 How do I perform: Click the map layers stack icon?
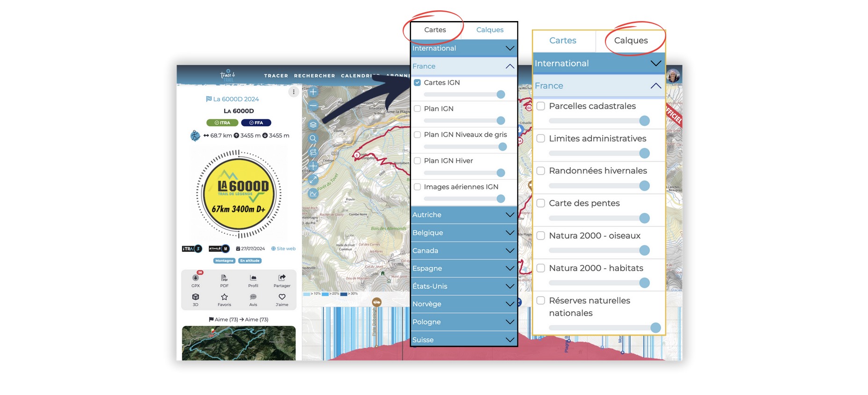(313, 124)
